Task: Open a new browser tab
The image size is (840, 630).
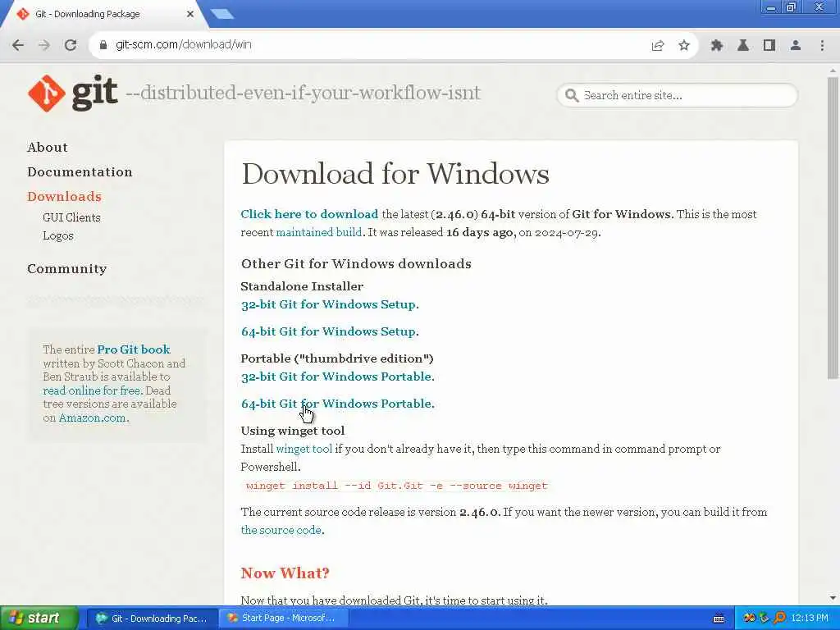Action: pos(222,14)
